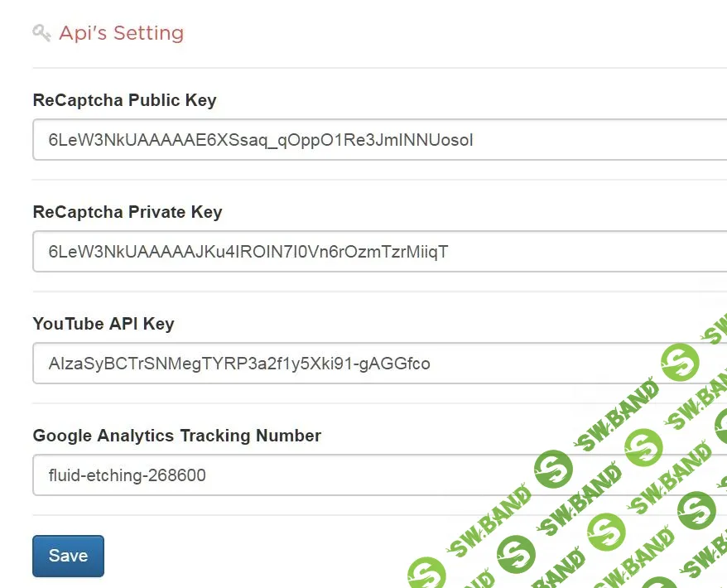Click the YouTube API Key label

tap(104, 324)
